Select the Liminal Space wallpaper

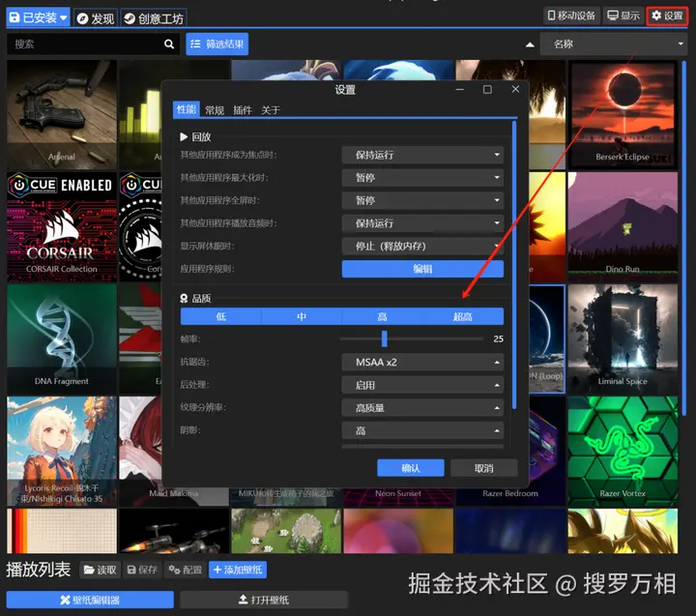pos(623,339)
